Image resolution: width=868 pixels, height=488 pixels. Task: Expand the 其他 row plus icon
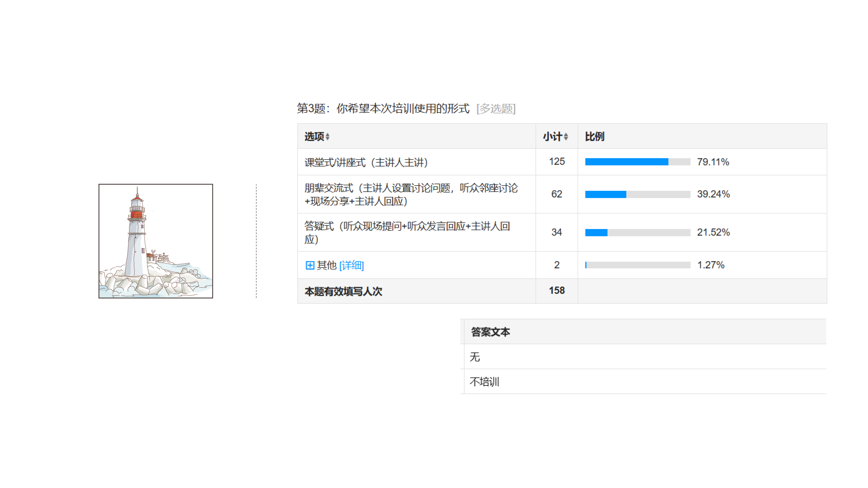tap(310, 265)
